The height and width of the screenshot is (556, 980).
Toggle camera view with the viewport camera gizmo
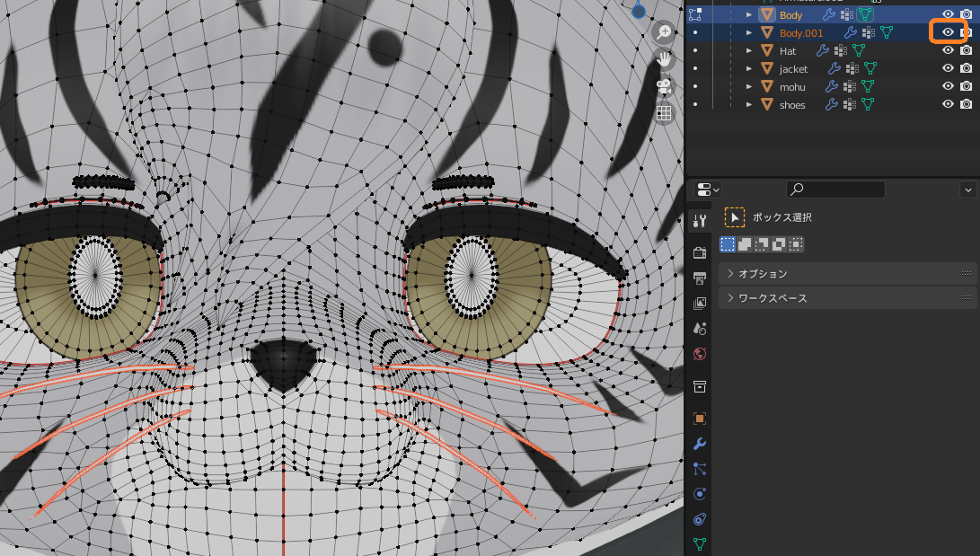click(663, 86)
